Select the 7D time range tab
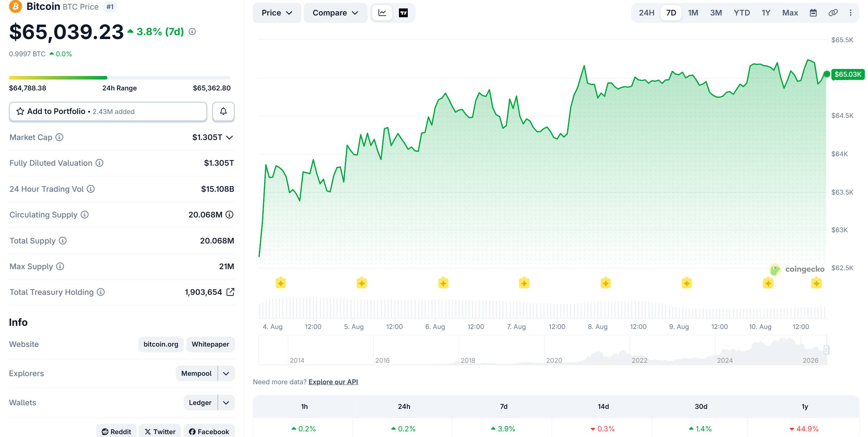Viewport: 868px width, 437px height. click(x=671, y=13)
